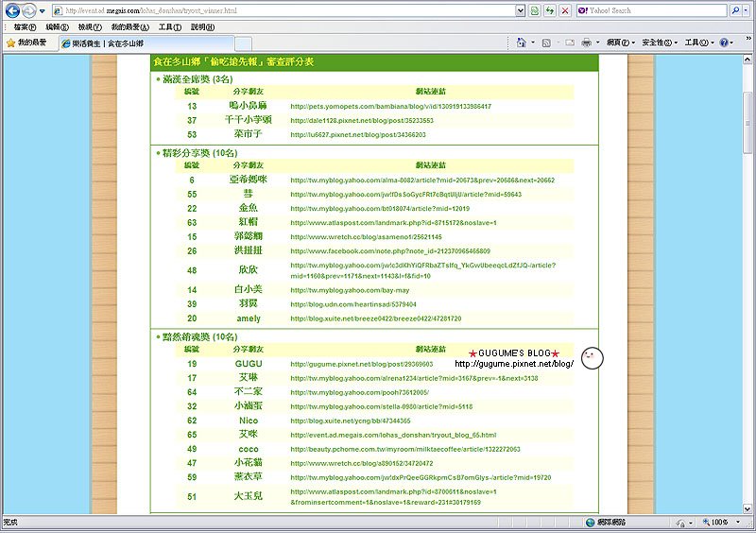Open the pets.yomopets.com bambiana blog link

[x=390, y=106]
